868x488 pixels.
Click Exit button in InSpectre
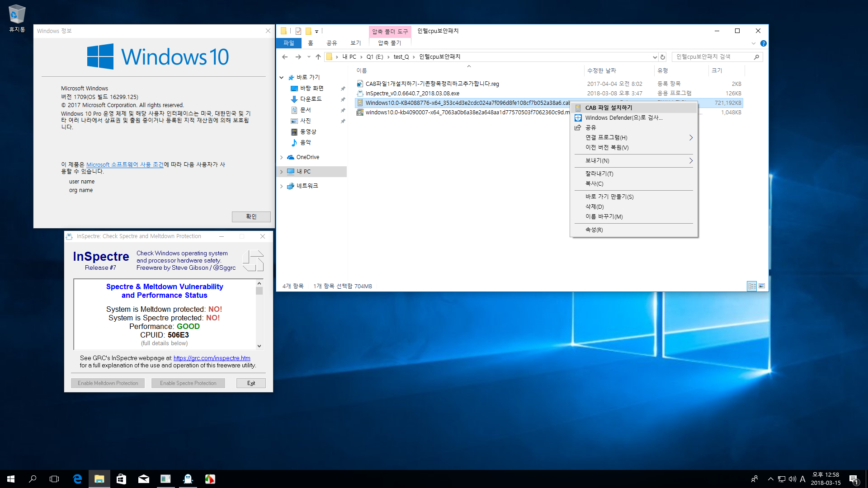(251, 383)
